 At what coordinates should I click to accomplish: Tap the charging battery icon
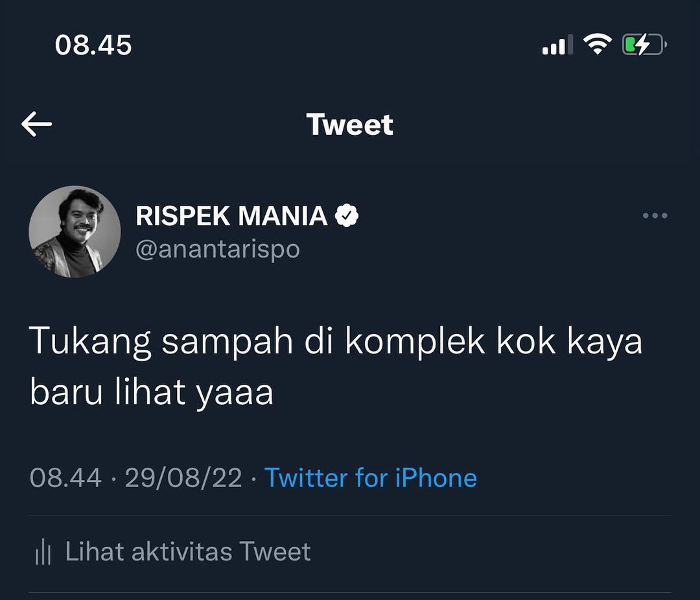(644, 45)
